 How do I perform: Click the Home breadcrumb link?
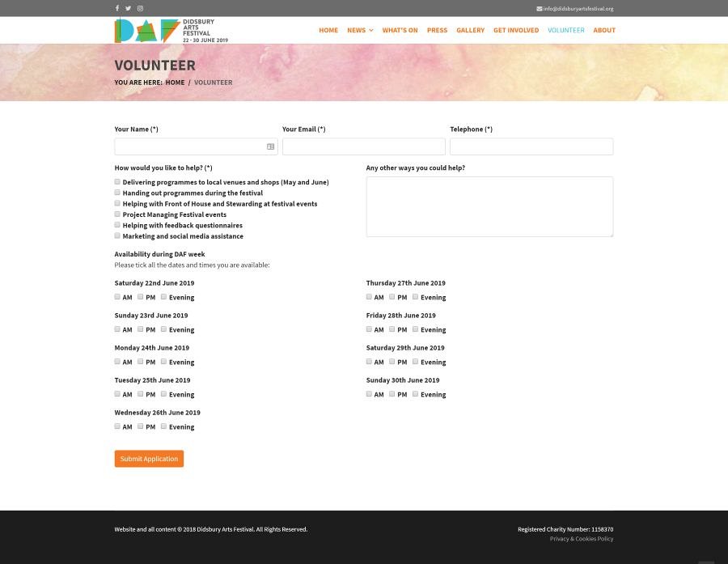tap(175, 83)
